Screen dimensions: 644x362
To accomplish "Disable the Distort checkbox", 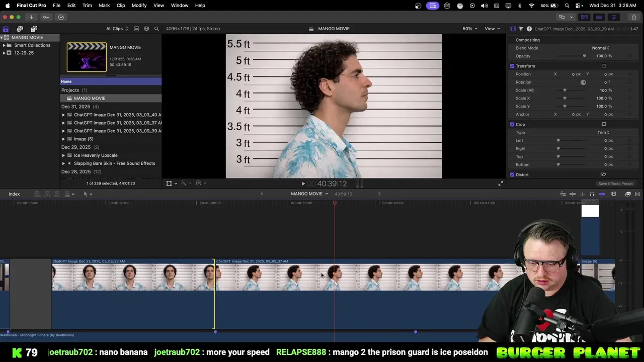I will [x=512, y=174].
